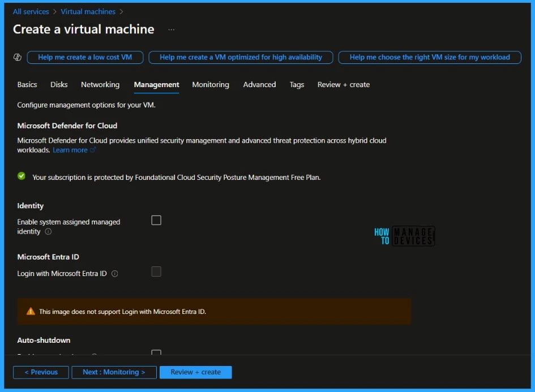Screen dimensions: 535x392
Task: Navigate to Virtual machines breadcrumb
Action: coord(88,11)
